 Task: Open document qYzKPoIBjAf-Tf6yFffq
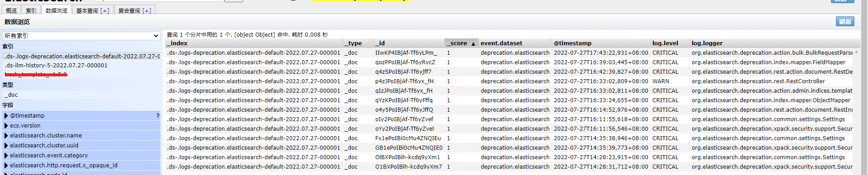tap(404, 100)
